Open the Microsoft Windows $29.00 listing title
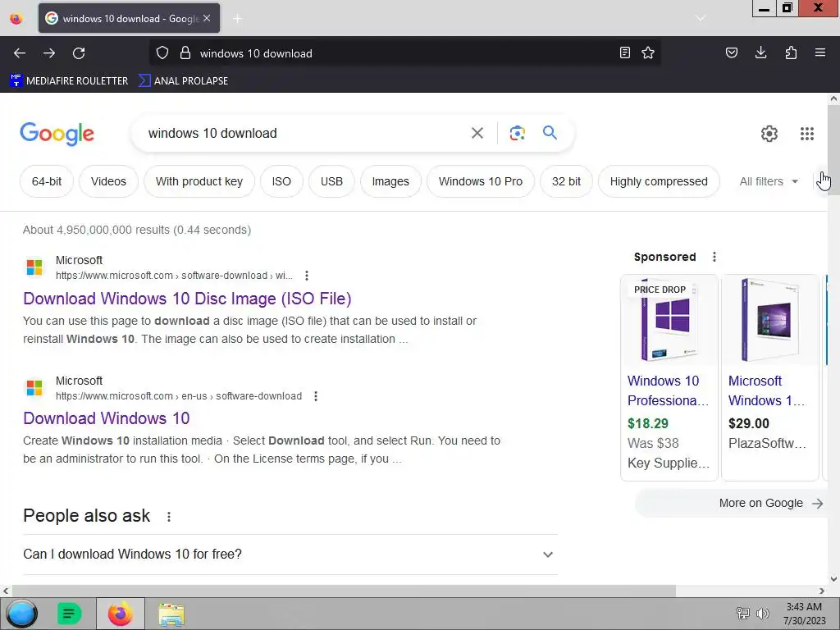Viewport: 840px width, 630px height. click(x=767, y=390)
